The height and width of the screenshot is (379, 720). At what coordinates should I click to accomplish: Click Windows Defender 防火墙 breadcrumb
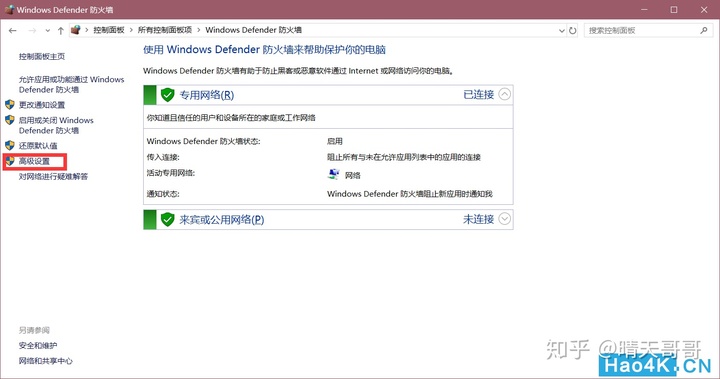tap(253, 30)
